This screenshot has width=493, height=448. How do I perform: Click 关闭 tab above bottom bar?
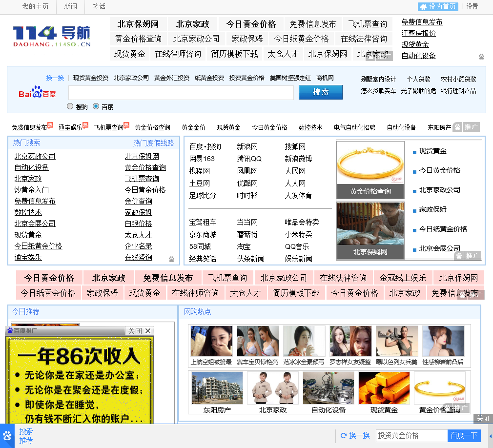(483, 418)
